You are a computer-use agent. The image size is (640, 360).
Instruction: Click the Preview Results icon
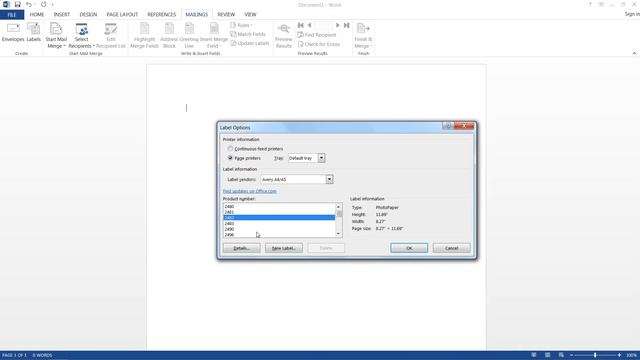(x=283, y=36)
